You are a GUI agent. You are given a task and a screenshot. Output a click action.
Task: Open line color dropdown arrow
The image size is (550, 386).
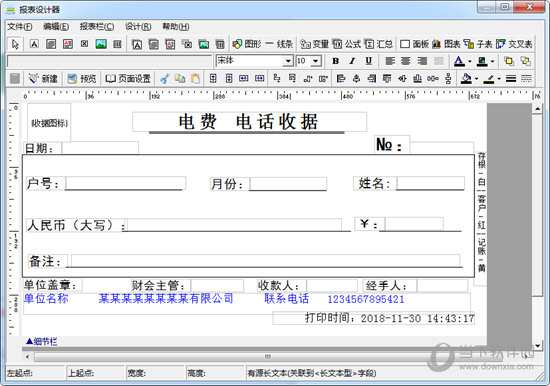pos(499,79)
